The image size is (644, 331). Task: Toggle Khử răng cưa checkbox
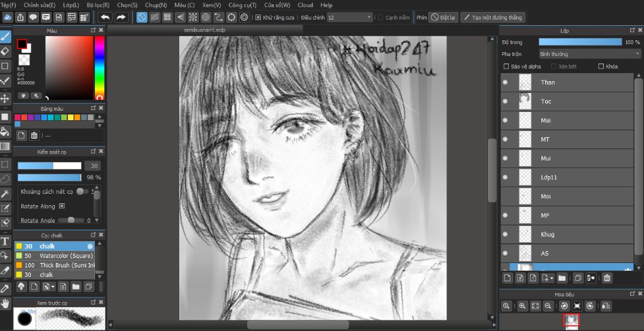coord(258,18)
